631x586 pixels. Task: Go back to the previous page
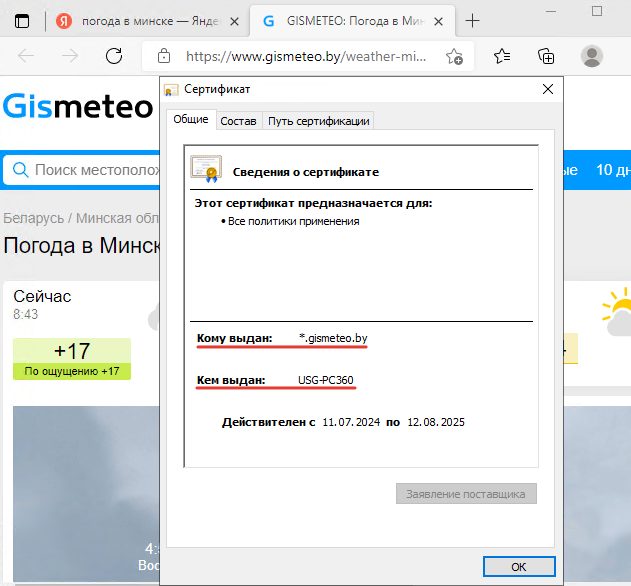point(26,56)
